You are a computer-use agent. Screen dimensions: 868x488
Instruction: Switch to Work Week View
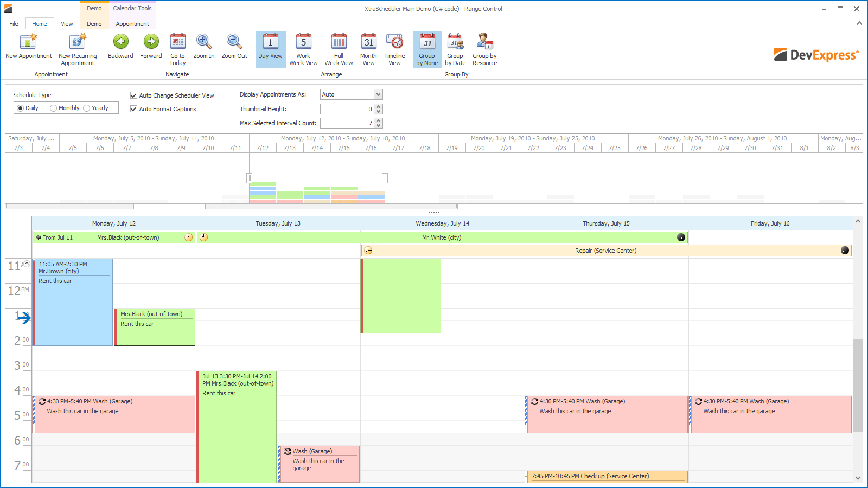click(x=303, y=49)
